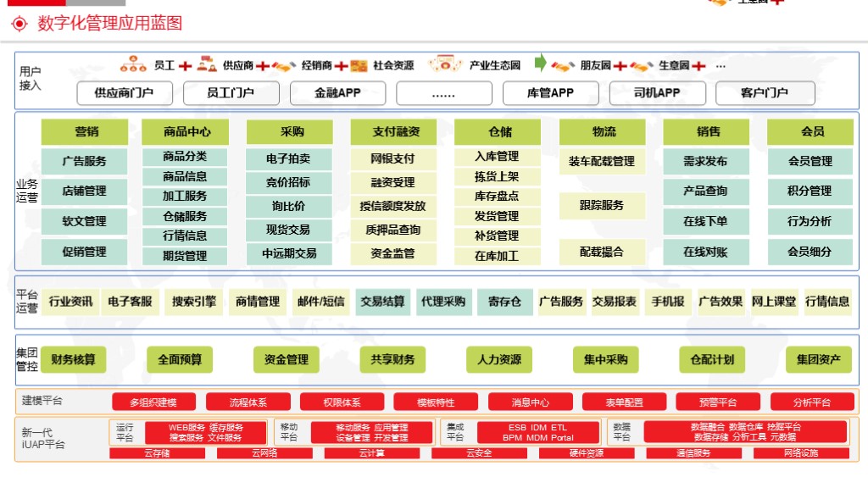Open the 客户门户 portal box
Viewport: 868px width, 488px height.
pos(765,93)
